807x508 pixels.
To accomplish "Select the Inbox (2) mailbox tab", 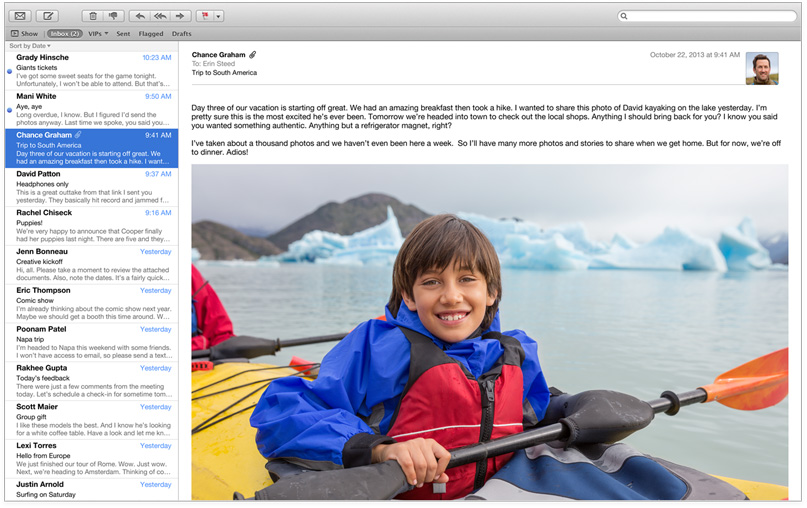I will [x=65, y=34].
